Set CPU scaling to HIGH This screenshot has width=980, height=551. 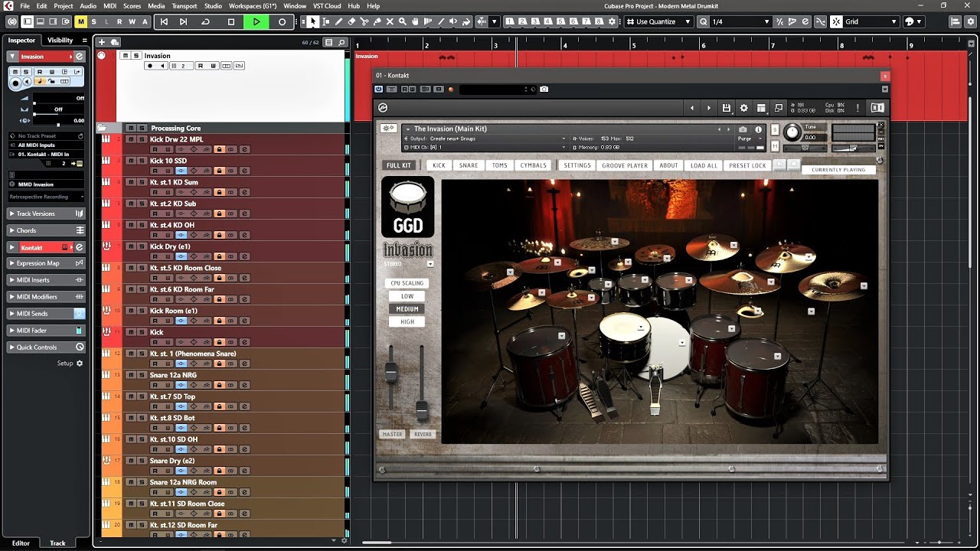coord(407,322)
